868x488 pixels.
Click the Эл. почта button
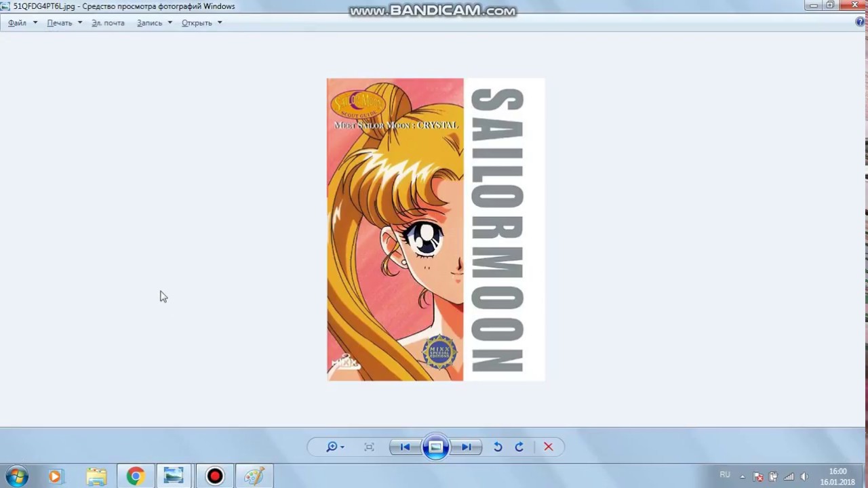pyautogui.click(x=108, y=22)
